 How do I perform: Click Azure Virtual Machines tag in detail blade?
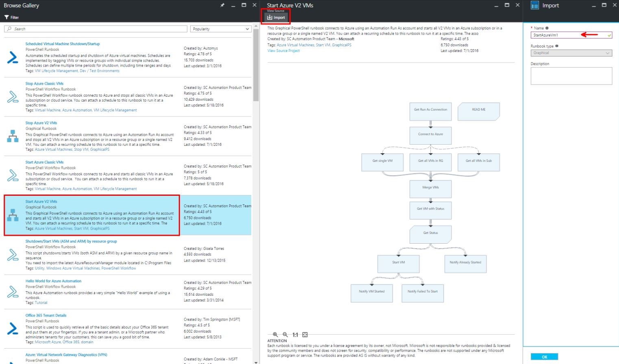pos(295,45)
